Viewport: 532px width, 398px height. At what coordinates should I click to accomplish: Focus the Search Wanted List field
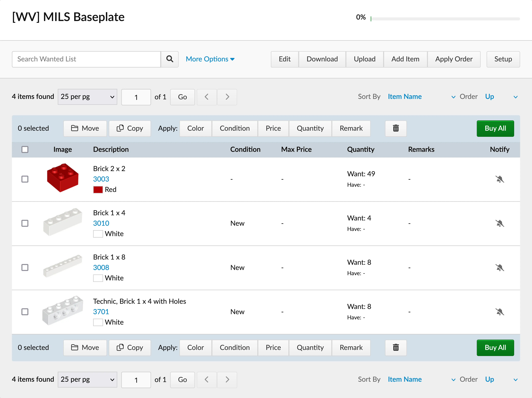(86, 59)
